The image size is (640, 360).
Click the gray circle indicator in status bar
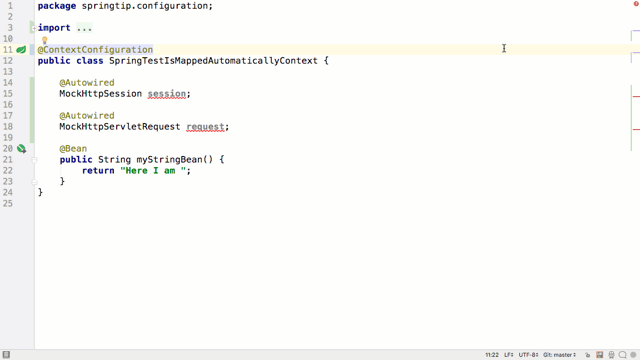click(633, 355)
